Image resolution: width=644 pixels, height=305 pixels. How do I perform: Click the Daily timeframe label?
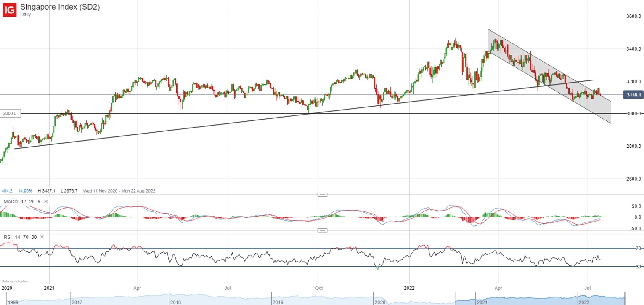26,14
